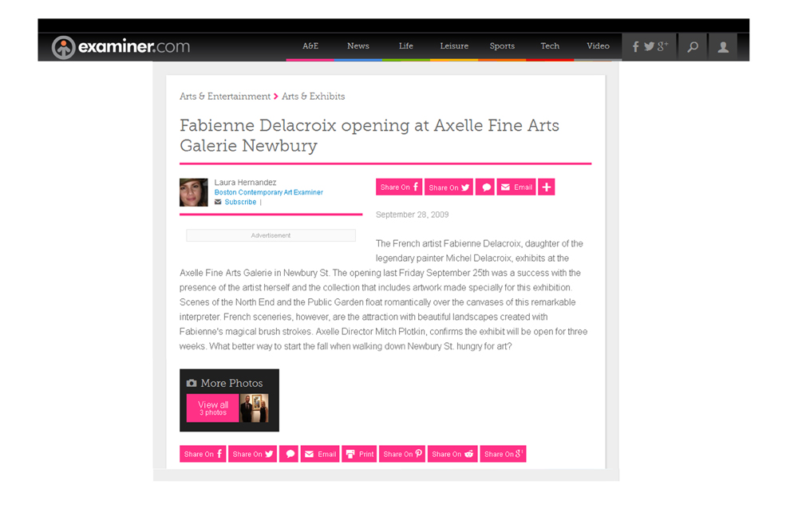Email the article from bottom share bar
Screen dimensions: 798x532
tap(320, 454)
